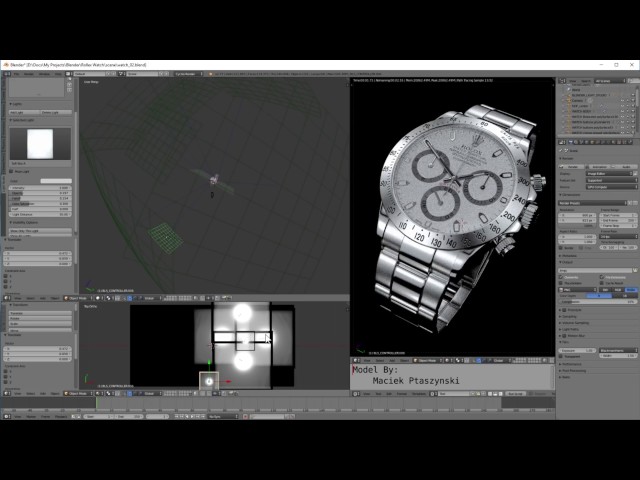
Task: Toggle the File Extensions checkbox
Action: coord(602,277)
